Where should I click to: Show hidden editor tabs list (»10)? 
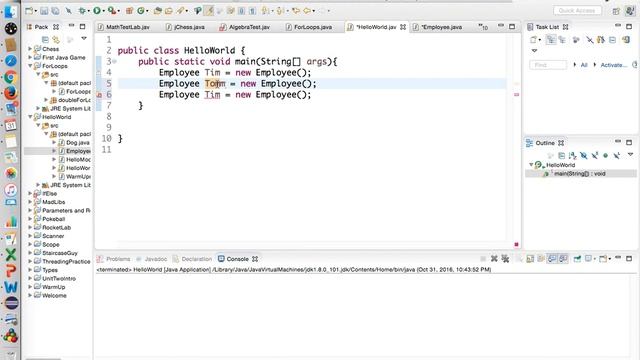tap(483, 27)
